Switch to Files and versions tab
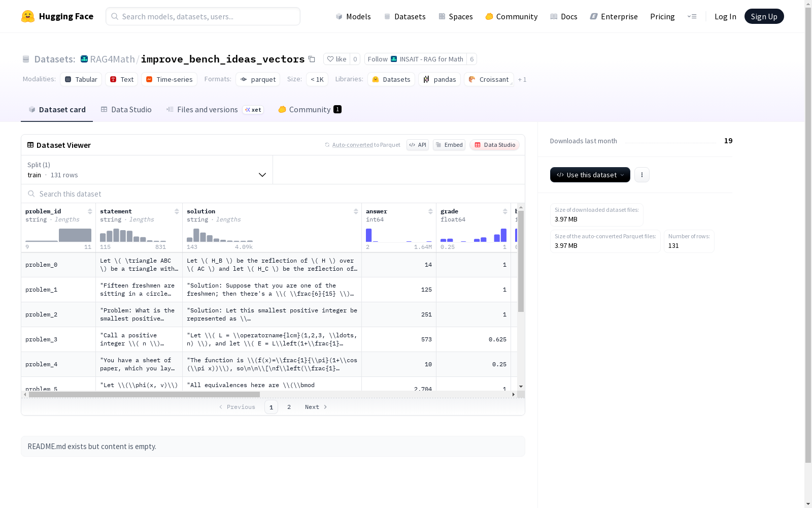The width and height of the screenshot is (812, 508). (x=215, y=110)
